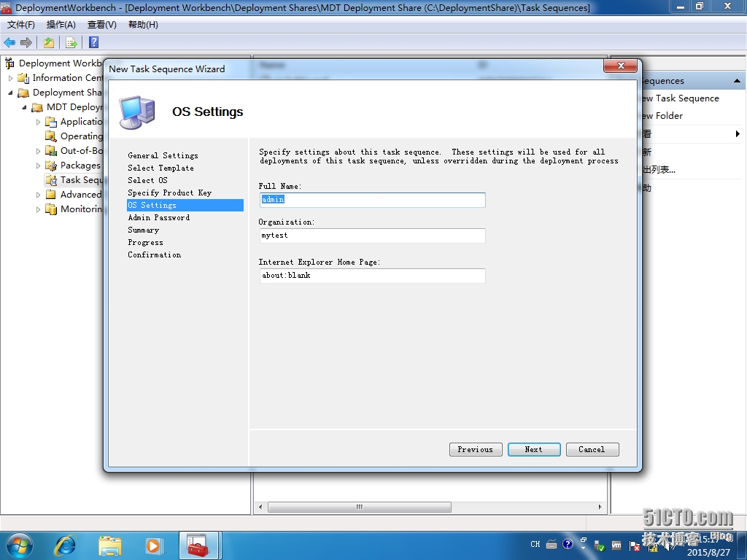Click the Organization input field
Screen dimensions: 747x560
(x=373, y=236)
